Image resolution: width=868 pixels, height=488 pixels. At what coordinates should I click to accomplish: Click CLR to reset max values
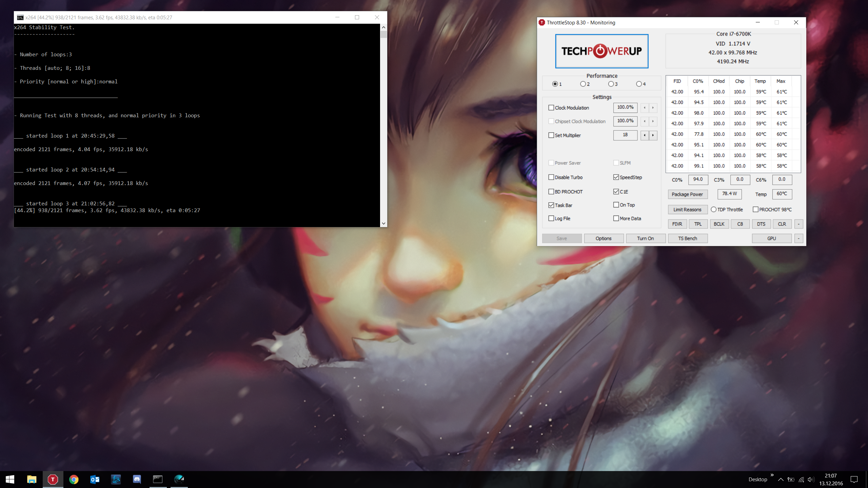click(782, 224)
